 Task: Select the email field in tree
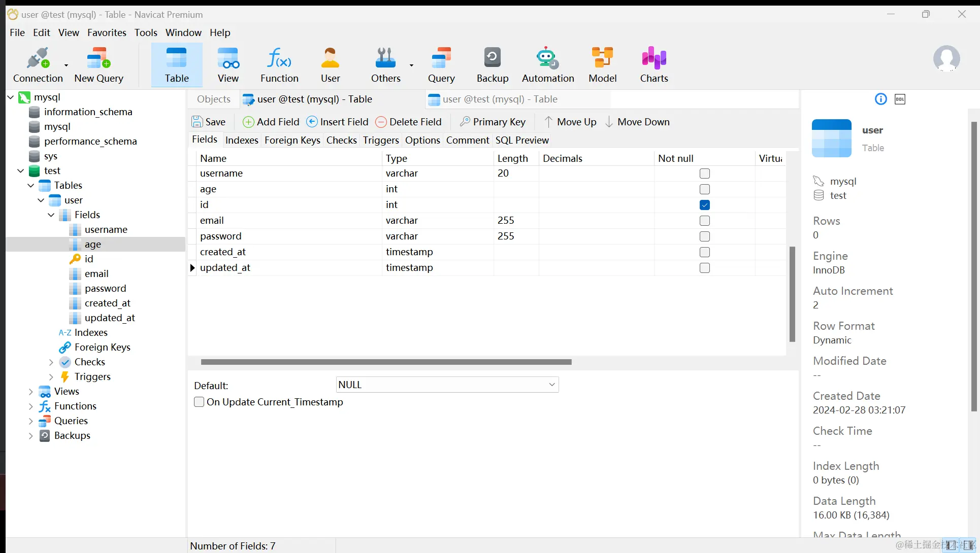(96, 273)
